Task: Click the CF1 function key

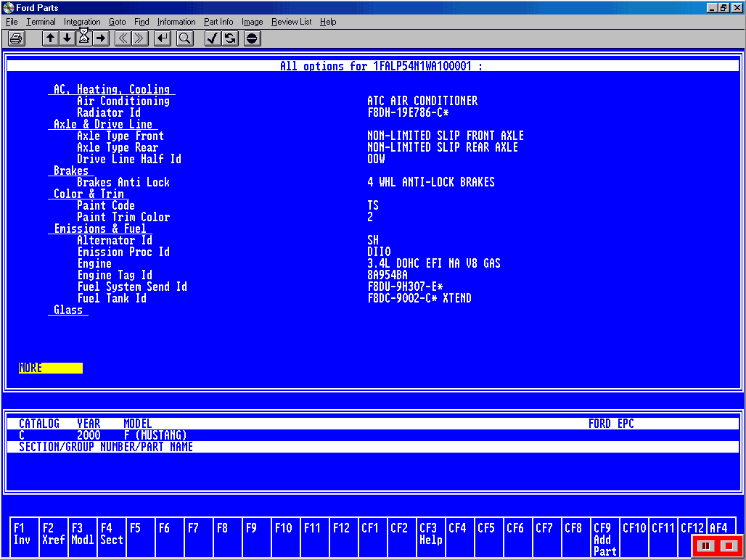Action: pyautogui.click(x=372, y=537)
